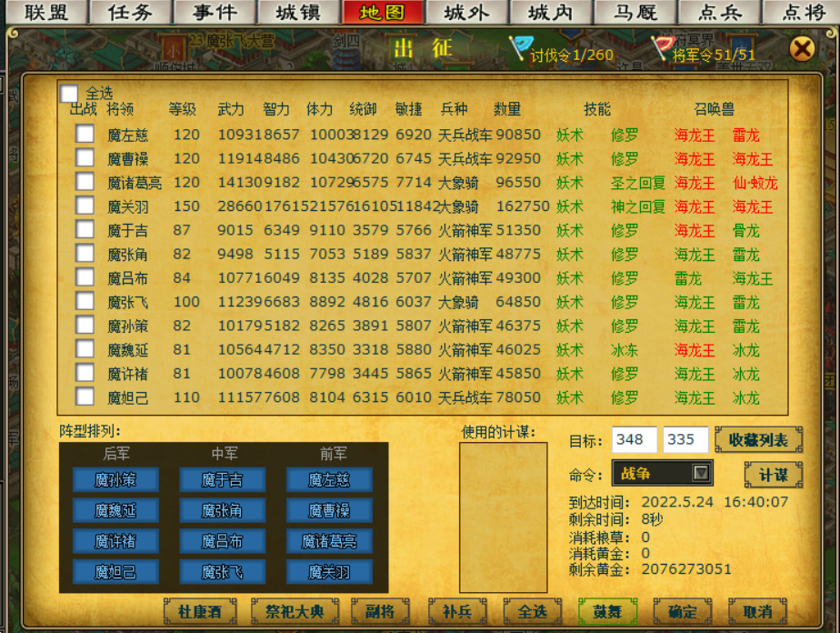Select 魔诸葛亮 in the 前军 formation

click(329, 541)
